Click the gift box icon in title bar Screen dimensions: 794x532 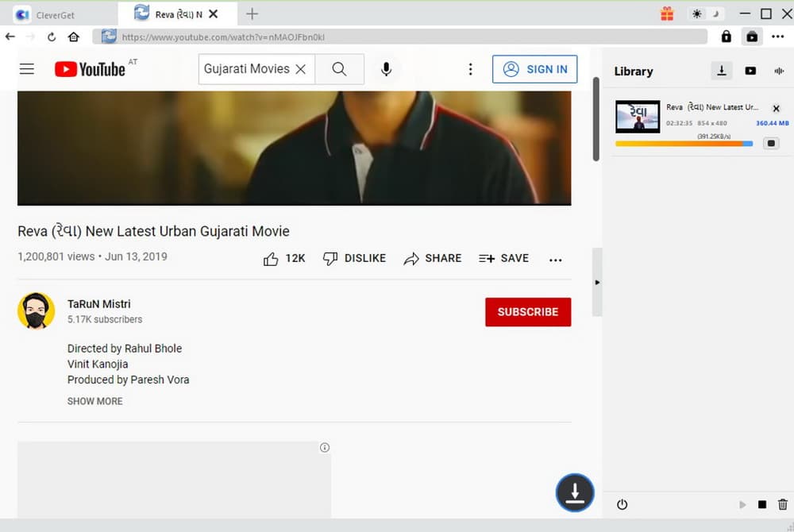click(x=667, y=13)
